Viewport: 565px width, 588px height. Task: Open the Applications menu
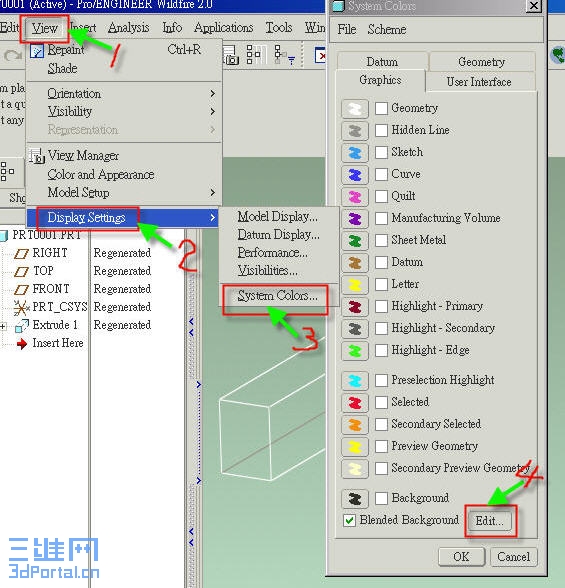(x=223, y=28)
